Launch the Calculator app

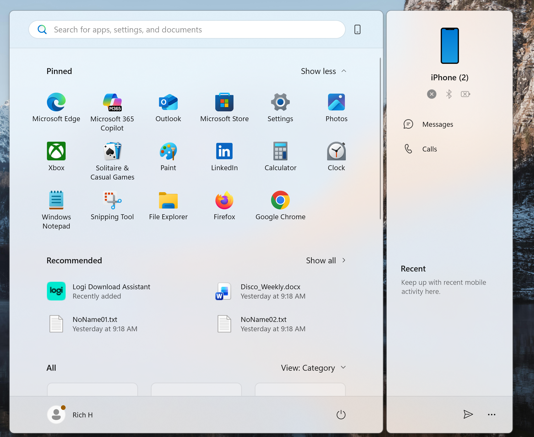pyautogui.click(x=280, y=157)
